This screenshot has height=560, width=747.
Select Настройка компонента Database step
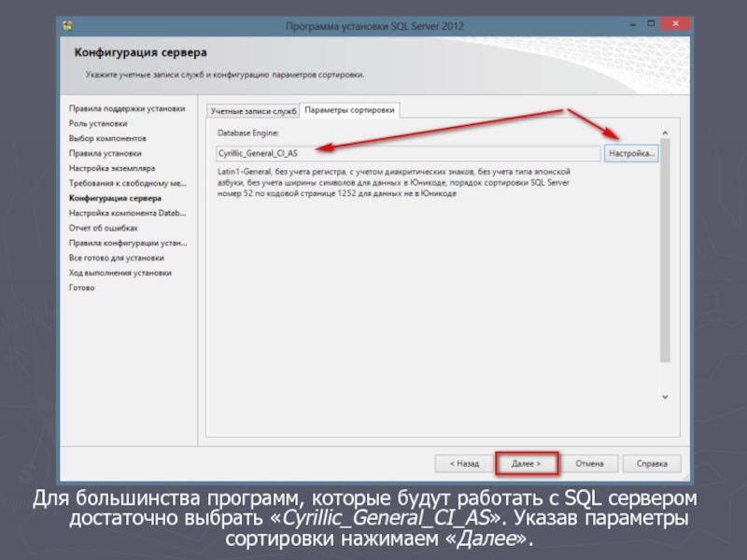coord(127,213)
